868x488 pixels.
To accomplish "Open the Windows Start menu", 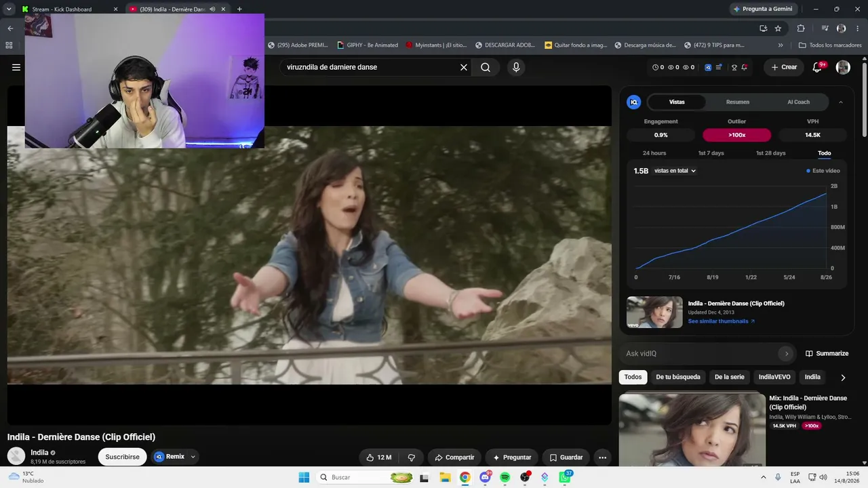I will [304, 477].
